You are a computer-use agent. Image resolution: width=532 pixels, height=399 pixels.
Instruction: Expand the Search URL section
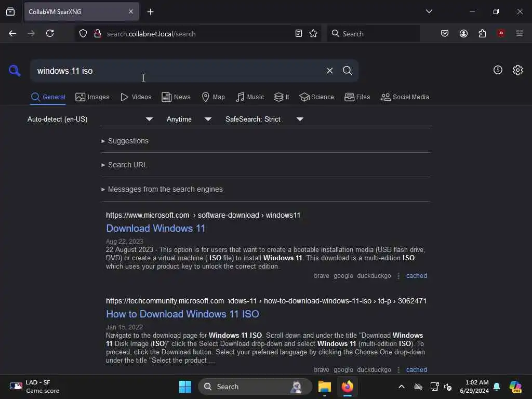124,165
